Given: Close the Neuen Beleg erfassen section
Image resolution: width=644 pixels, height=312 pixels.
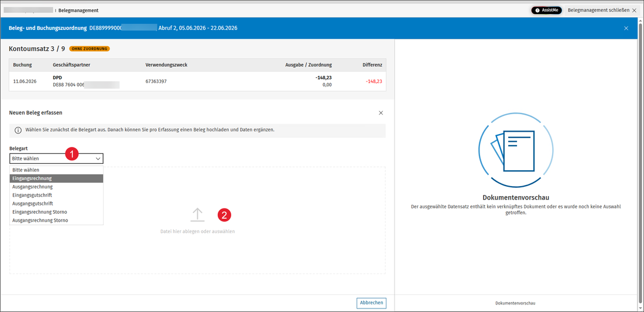Looking at the screenshot, I should (381, 112).
